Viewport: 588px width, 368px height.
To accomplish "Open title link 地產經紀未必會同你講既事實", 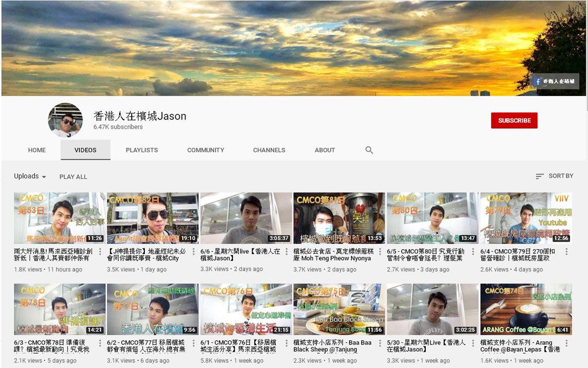I will [146, 255].
